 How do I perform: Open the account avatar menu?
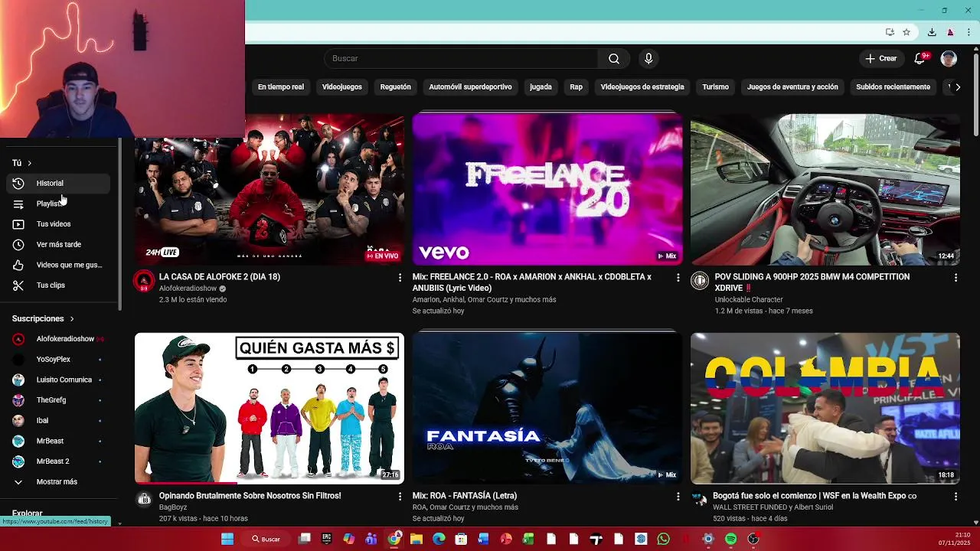pyautogui.click(x=949, y=59)
